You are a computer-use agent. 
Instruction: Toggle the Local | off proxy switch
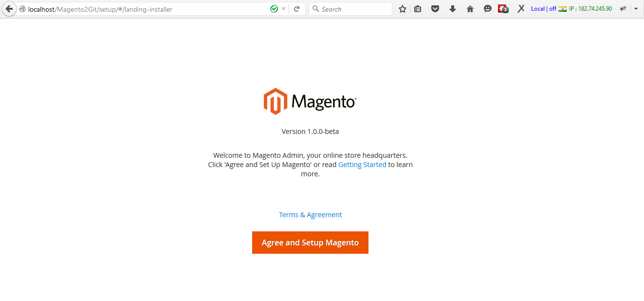point(543,9)
